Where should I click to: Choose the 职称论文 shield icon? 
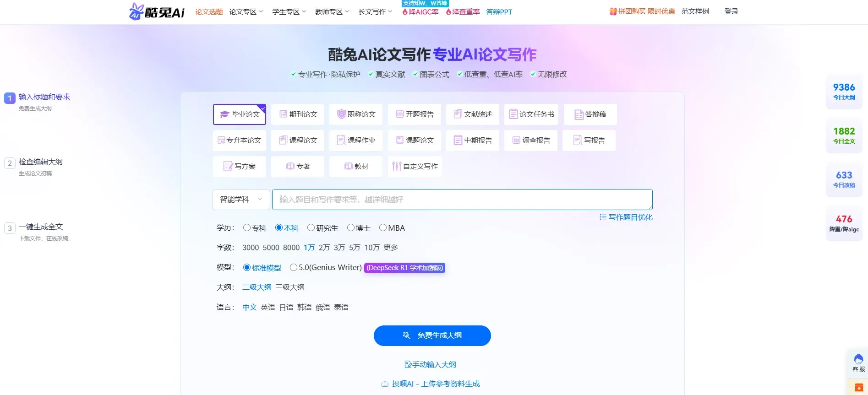click(x=341, y=114)
